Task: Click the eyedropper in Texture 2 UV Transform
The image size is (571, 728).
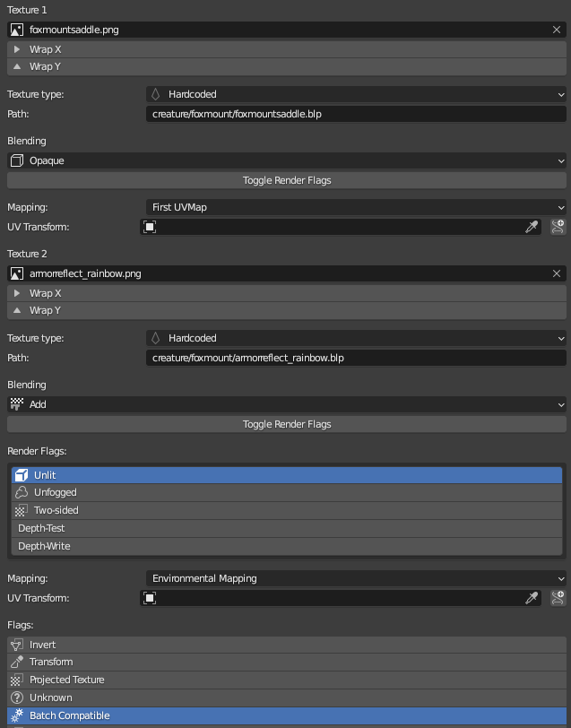Action: click(532, 599)
